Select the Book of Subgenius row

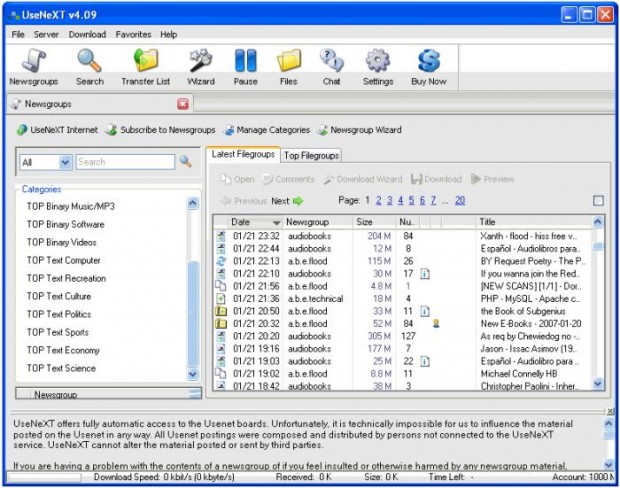click(x=403, y=311)
